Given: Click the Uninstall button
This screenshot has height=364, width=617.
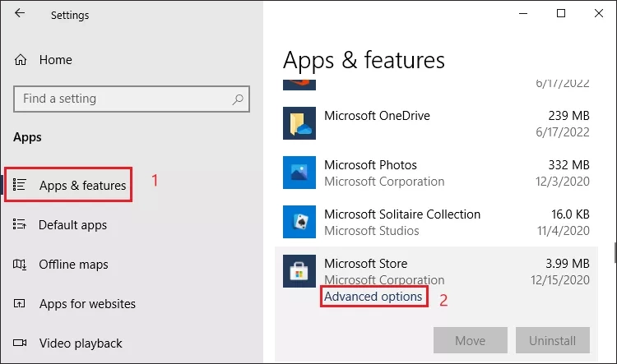Looking at the screenshot, I should pyautogui.click(x=553, y=340).
